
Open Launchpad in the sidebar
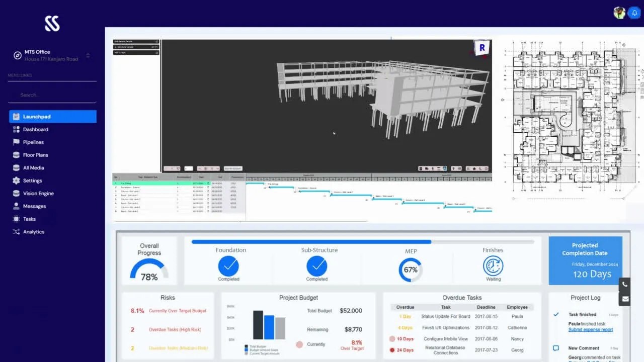tap(53, 117)
